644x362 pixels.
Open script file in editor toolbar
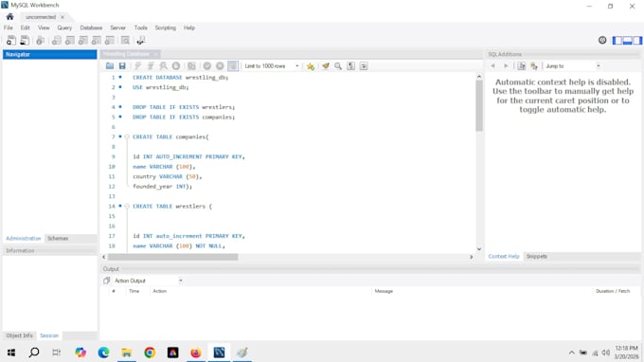(110, 65)
